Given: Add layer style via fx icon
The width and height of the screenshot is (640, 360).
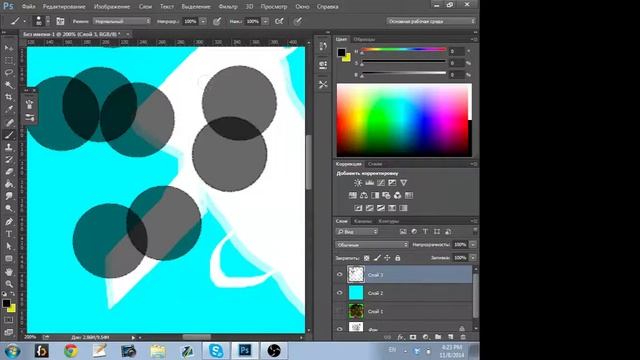Looking at the screenshot, I should coord(400,337).
